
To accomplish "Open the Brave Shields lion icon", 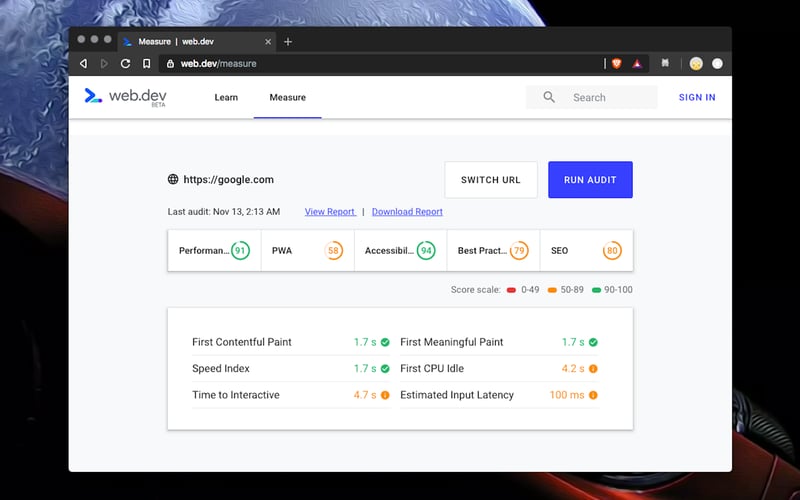I will click(617, 64).
